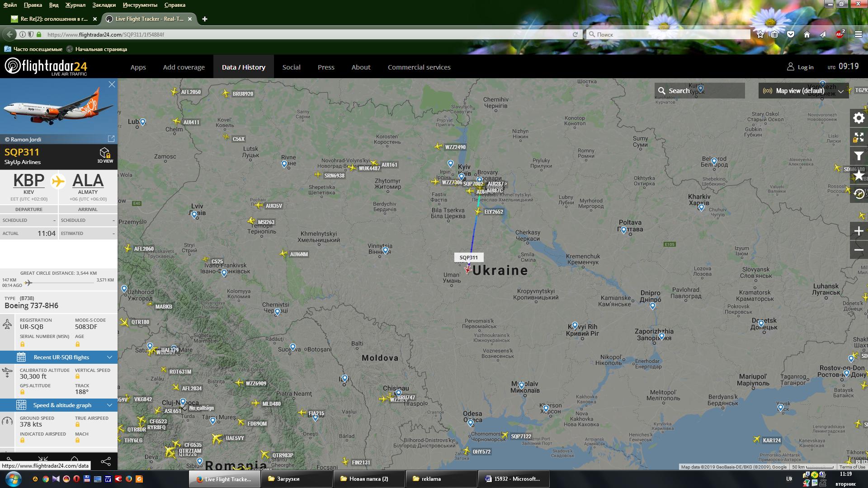Click the share icon in the flight panel
The height and width of the screenshot is (488, 868).
[x=105, y=461]
